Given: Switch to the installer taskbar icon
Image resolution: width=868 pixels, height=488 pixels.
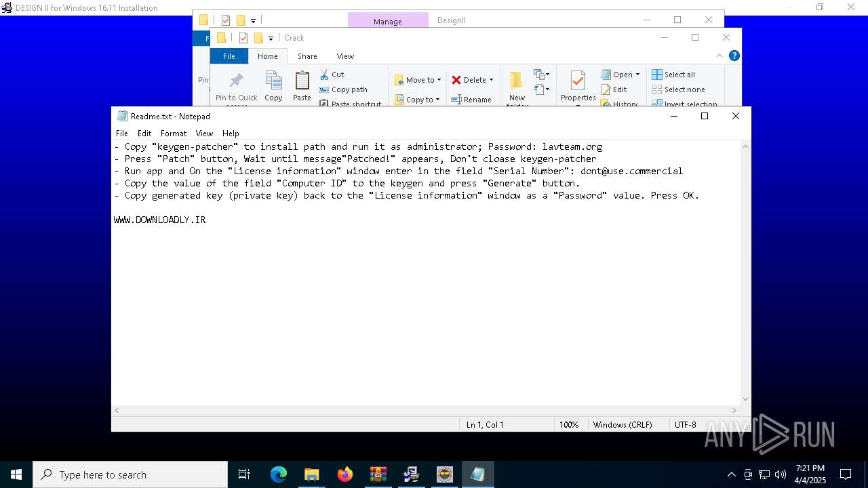Looking at the screenshot, I should pos(412,474).
